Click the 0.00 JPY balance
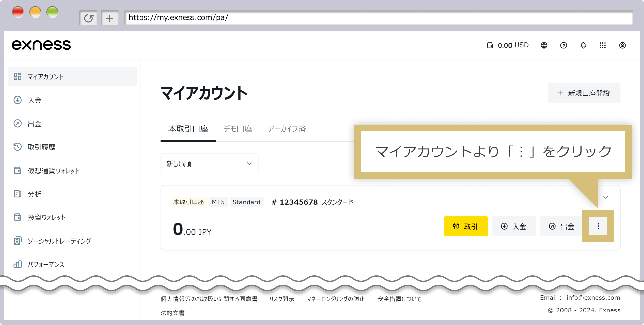Viewport: 644px width, 325px height. coord(192,230)
